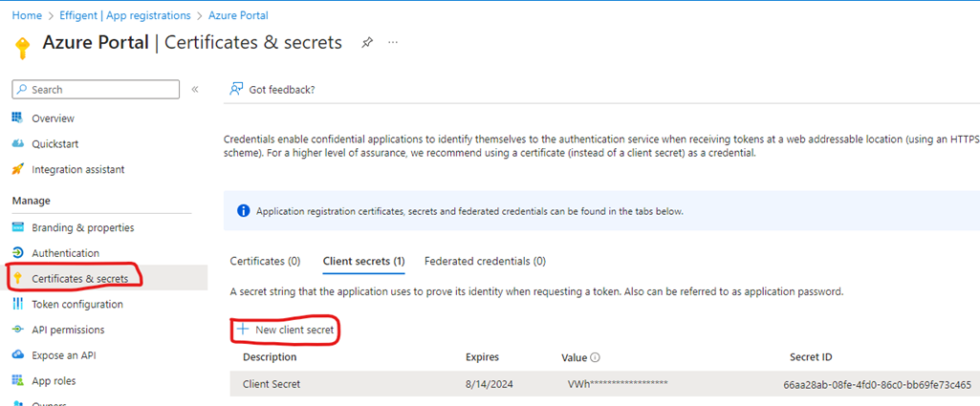980x406 pixels.
Task: Open the ellipsis more options menu
Action: 393,42
